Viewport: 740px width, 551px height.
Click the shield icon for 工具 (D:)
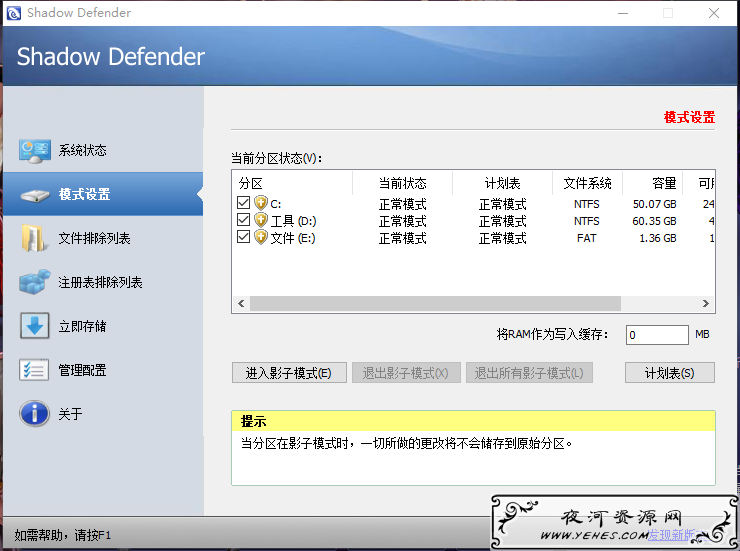tap(261, 220)
